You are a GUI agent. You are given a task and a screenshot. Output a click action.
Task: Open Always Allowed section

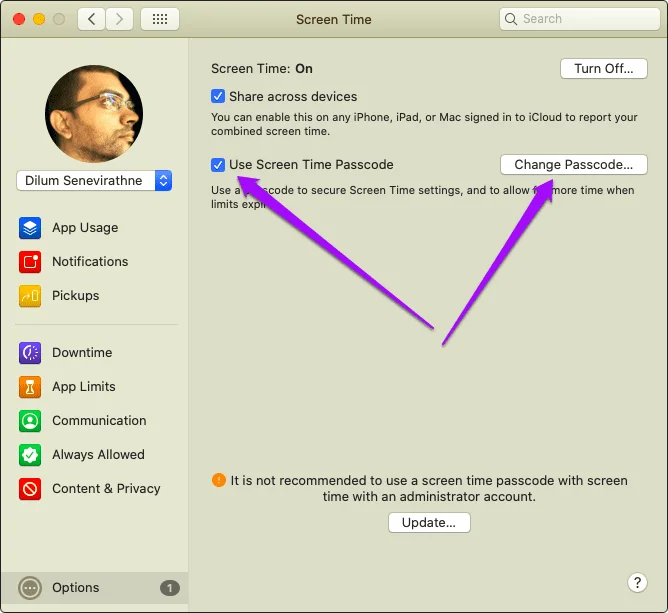pos(98,455)
